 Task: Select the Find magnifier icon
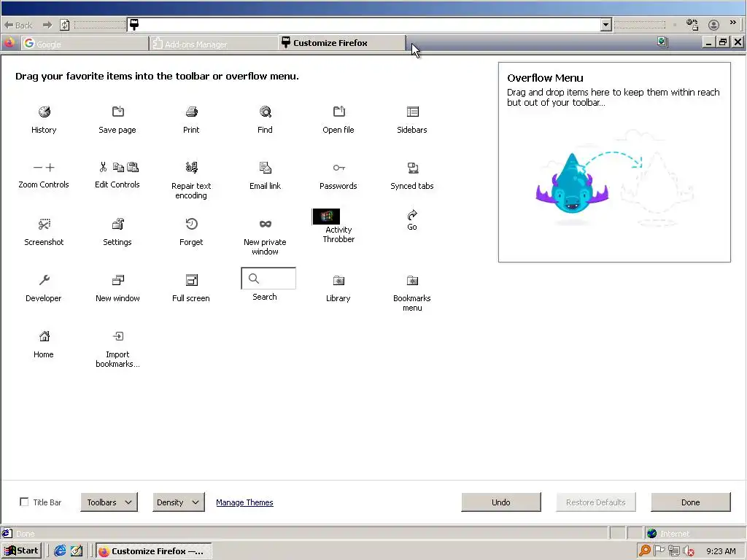click(x=266, y=112)
